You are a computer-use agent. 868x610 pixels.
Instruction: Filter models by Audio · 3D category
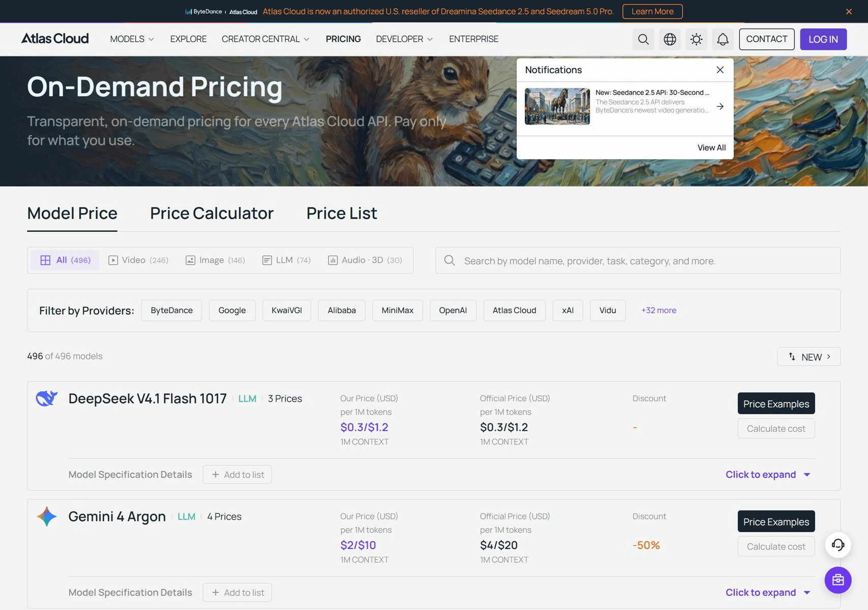coord(365,260)
